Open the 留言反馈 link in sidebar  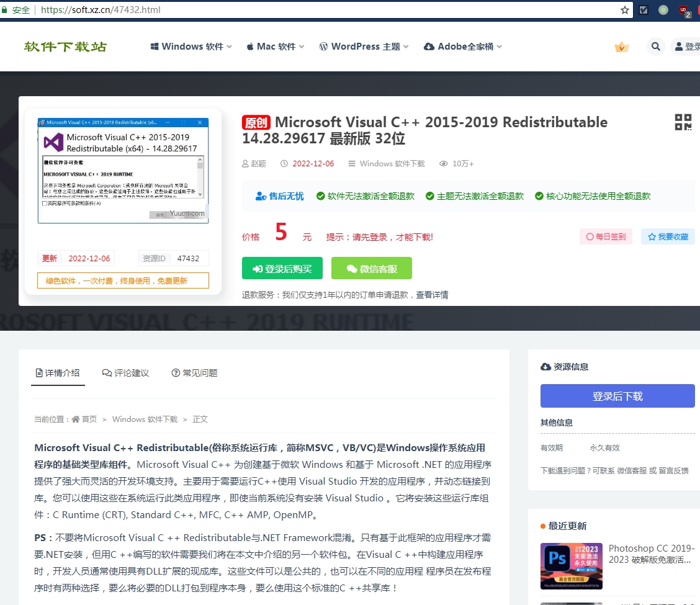(673, 470)
